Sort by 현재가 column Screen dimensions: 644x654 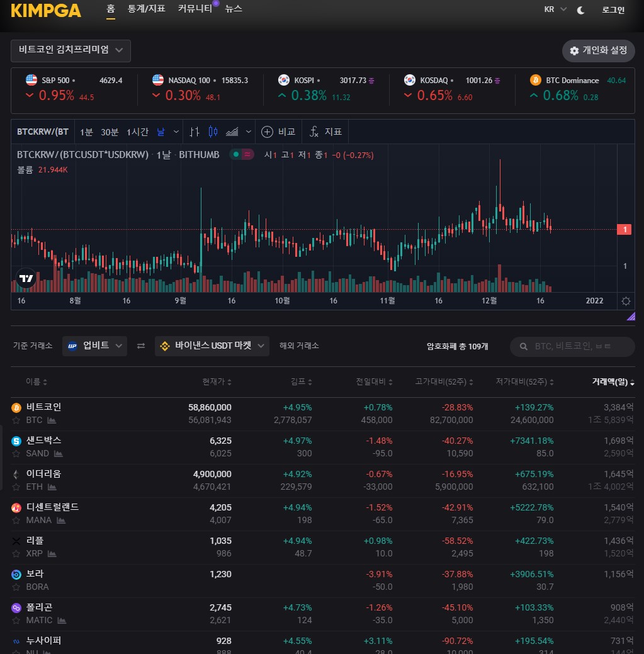217,381
